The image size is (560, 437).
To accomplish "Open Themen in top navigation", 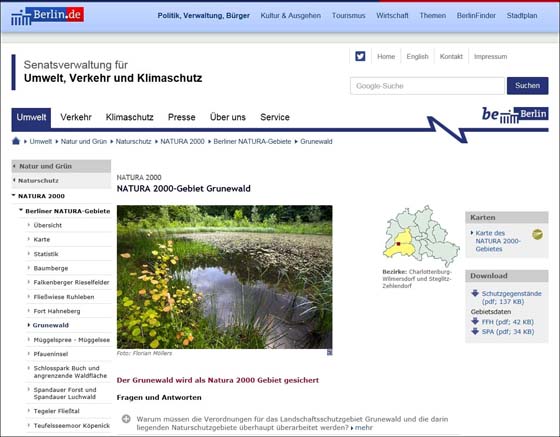I will click(432, 16).
